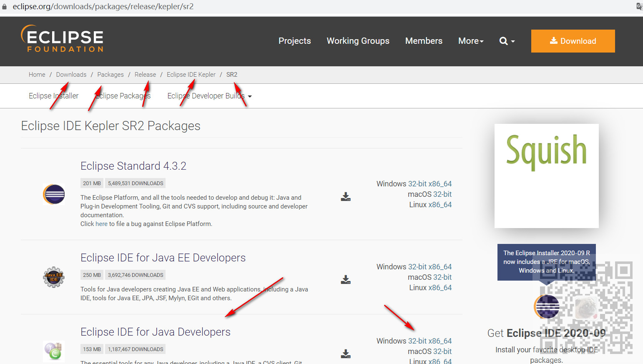Click the Eclipse Installer 2020-09 R announcement box
The width and height of the screenshot is (643, 364).
pos(547,262)
